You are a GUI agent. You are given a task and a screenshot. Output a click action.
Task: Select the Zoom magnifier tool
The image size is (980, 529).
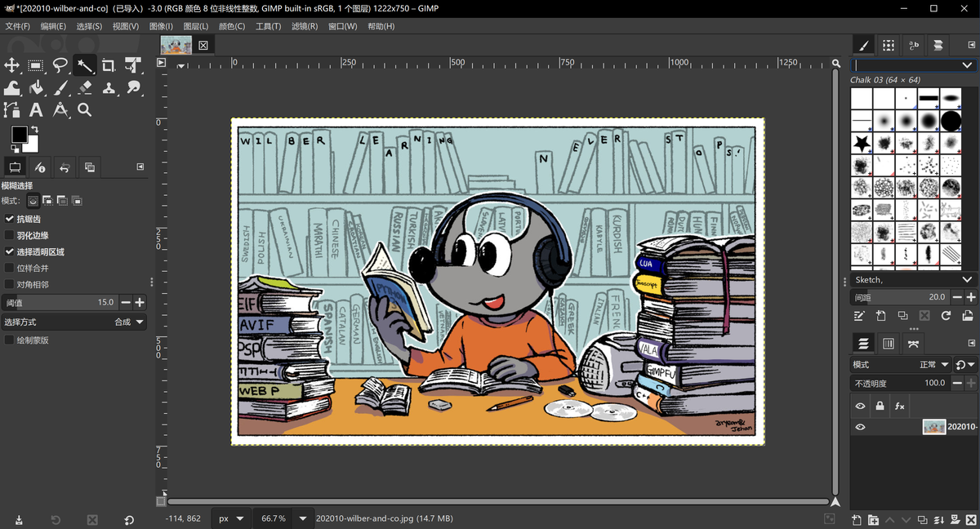(x=84, y=109)
